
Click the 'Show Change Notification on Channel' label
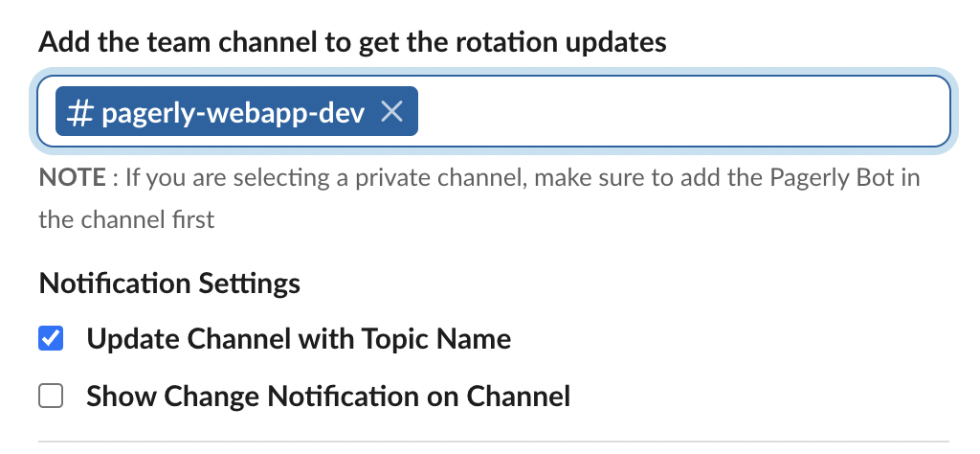coord(327,396)
